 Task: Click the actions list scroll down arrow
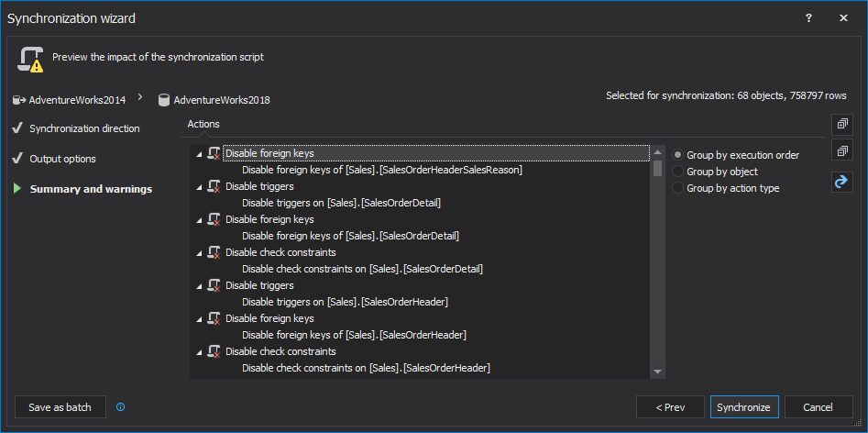point(657,372)
